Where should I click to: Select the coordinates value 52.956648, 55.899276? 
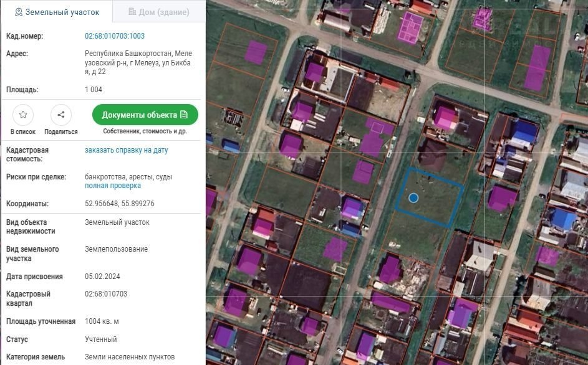point(120,204)
